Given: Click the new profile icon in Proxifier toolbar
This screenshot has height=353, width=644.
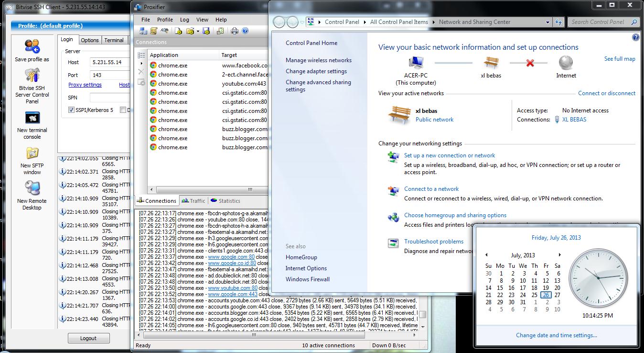Looking at the screenshot, I should [x=178, y=31].
